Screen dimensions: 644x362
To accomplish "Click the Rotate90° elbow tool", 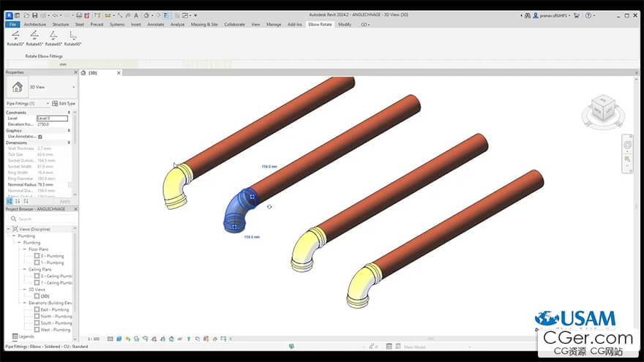I will tap(72, 37).
